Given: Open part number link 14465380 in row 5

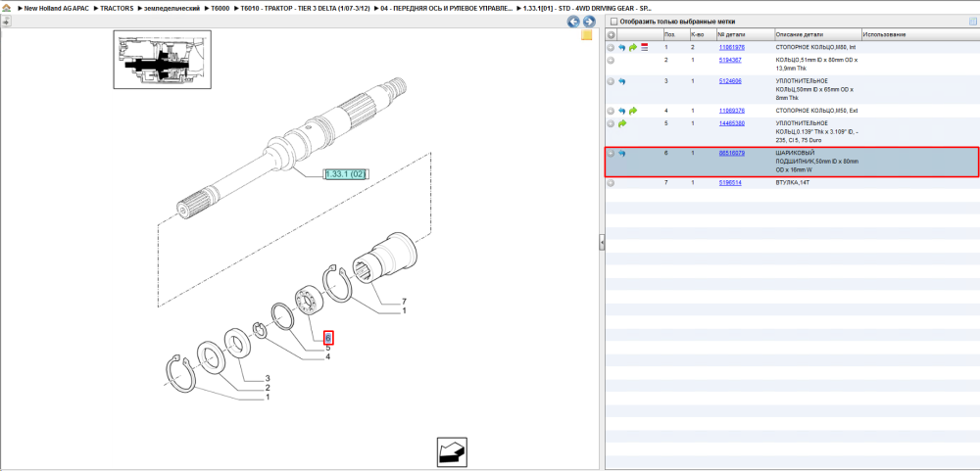Looking at the screenshot, I should 731,123.
